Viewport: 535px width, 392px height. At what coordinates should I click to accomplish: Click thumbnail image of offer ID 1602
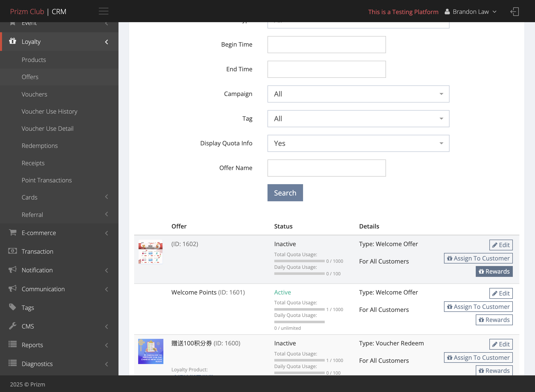(x=151, y=252)
